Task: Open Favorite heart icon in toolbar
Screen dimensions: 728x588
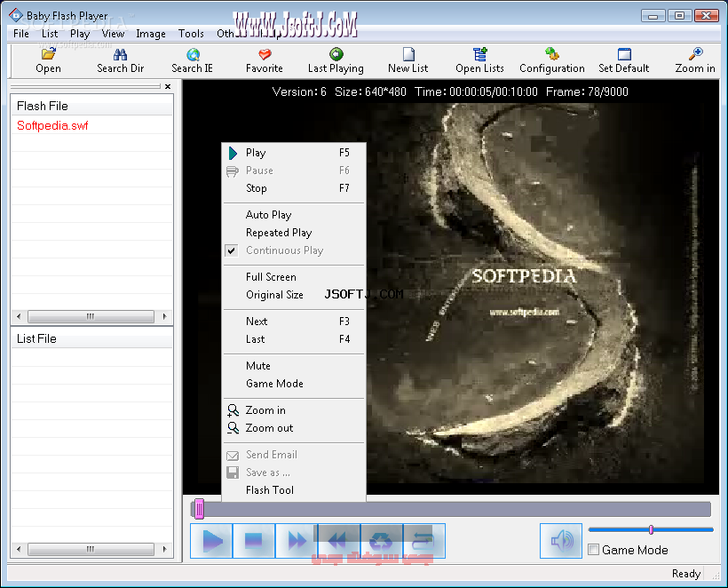Action: tap(265, 61)
